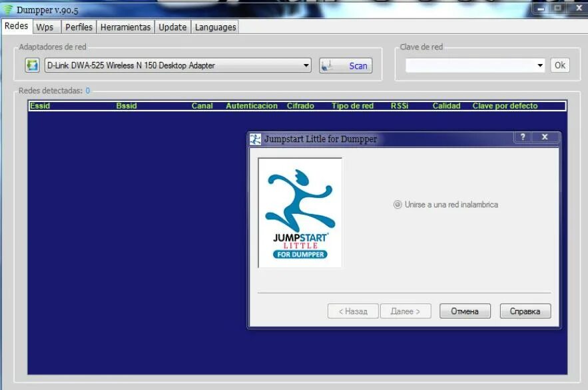This screenshot has height=390, width=588.
Task: Click the Calidad column header
Action: click(x=446, y=106)
